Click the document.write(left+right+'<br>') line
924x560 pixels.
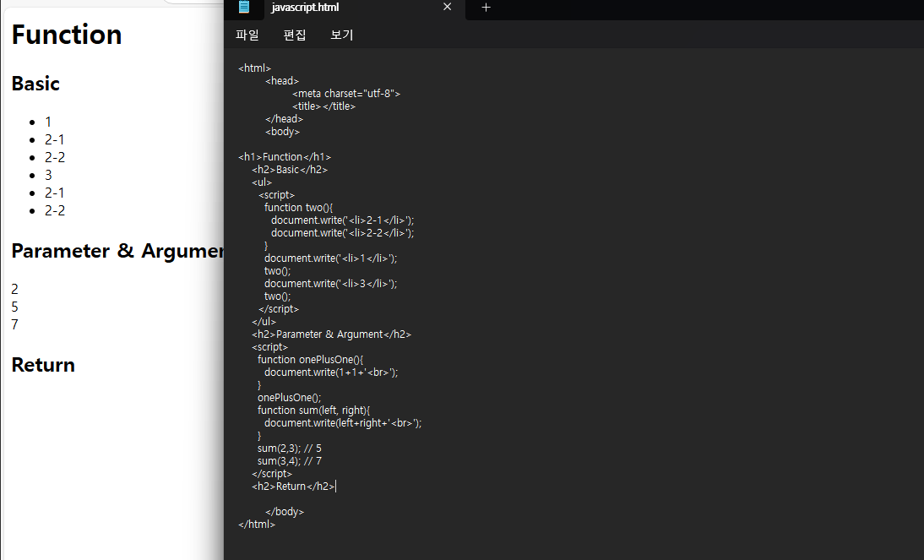pos(343,423)
